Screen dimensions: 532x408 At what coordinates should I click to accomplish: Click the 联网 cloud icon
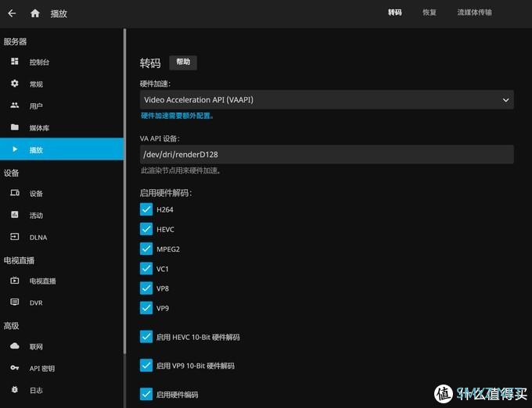click(15, 345)
